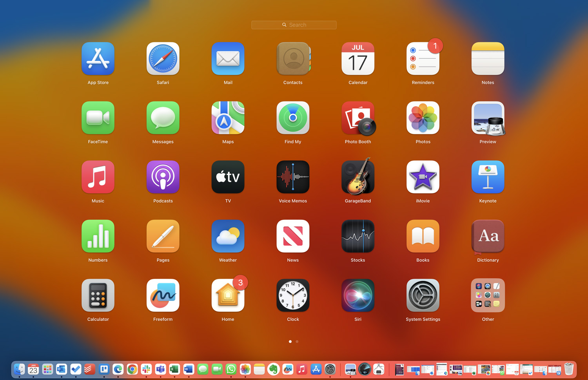Open Slack from the Dock

(146, 369)
